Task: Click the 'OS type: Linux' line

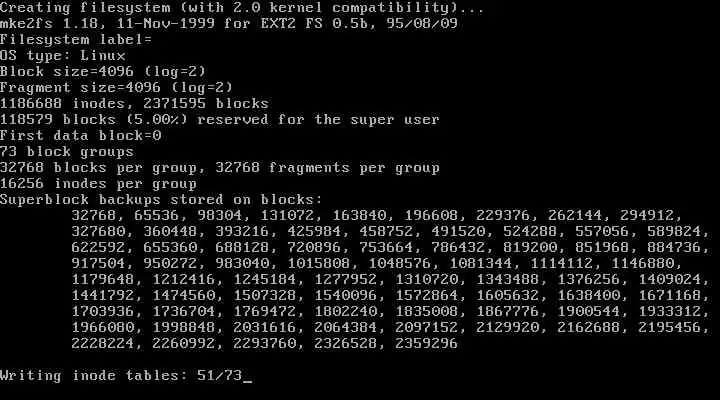Action: click(x=62, y=56)
